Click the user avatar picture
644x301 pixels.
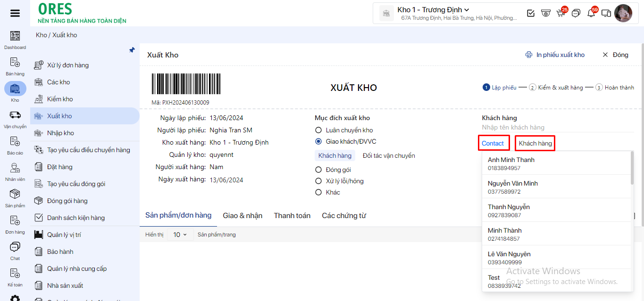[x=623, y=13]
